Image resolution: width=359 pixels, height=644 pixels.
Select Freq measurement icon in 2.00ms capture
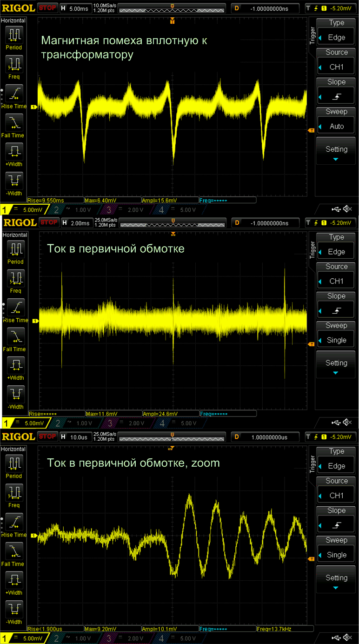click(x=15, y=278)
